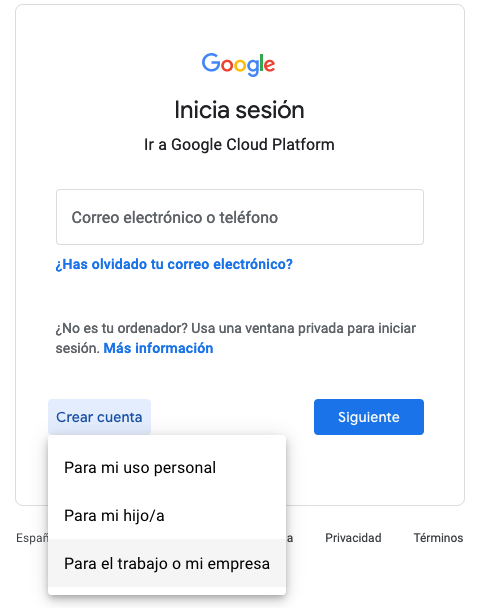This screenshot has height=608, width=490.
Task: Open the Términos footer link
Action: (x=438, y=538)
